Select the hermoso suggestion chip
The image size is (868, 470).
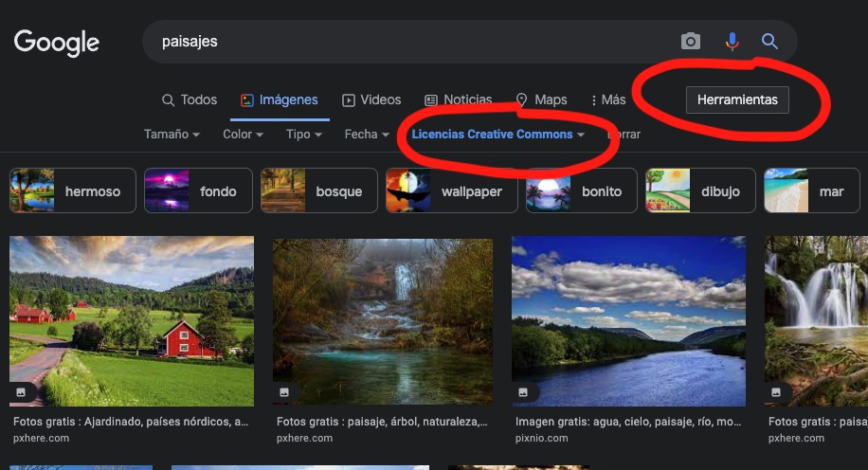click(x=73, y=190)
